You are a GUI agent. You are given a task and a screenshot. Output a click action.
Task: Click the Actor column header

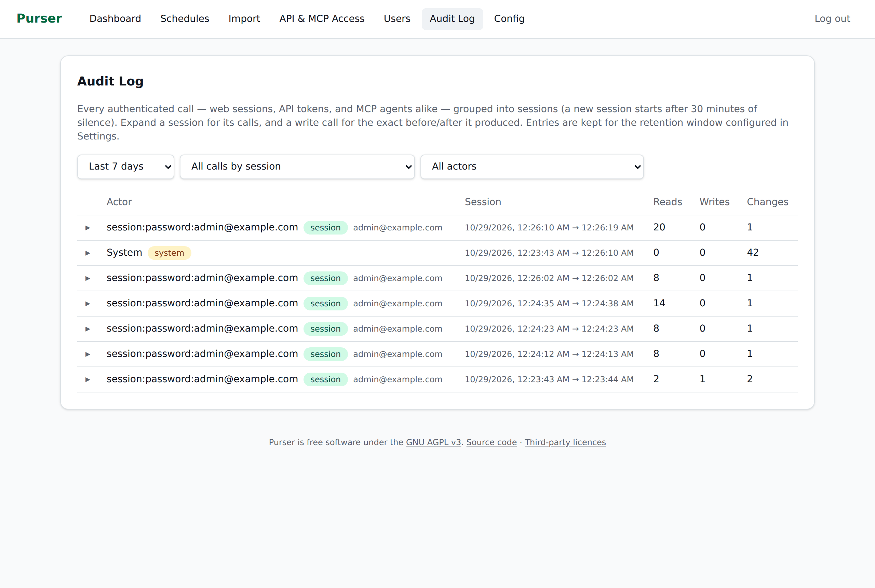tap(119, 202)
